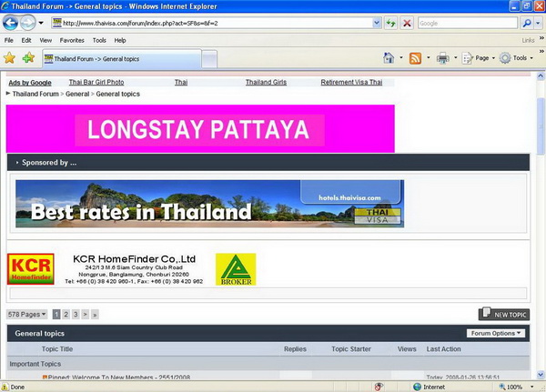Screen dimensions: 546x392
Task: Click the browser Forward arrow button
Action: coord(28,23)
